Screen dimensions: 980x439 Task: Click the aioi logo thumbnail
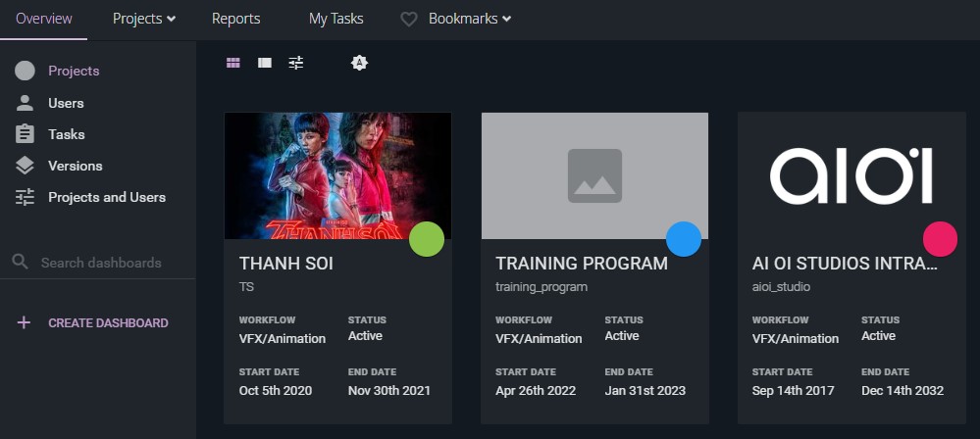click(851, 175)
